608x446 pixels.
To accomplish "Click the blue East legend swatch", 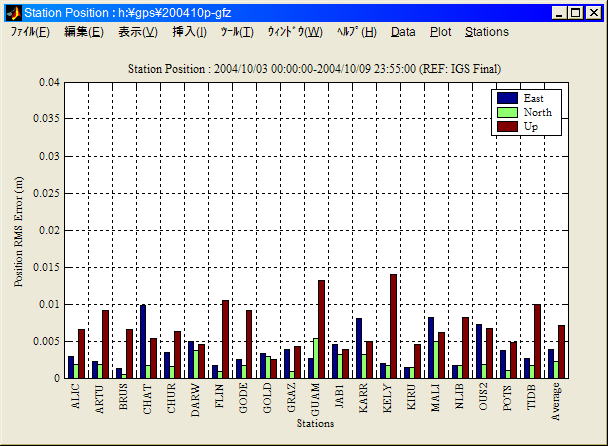I will (x=507, y=98).
